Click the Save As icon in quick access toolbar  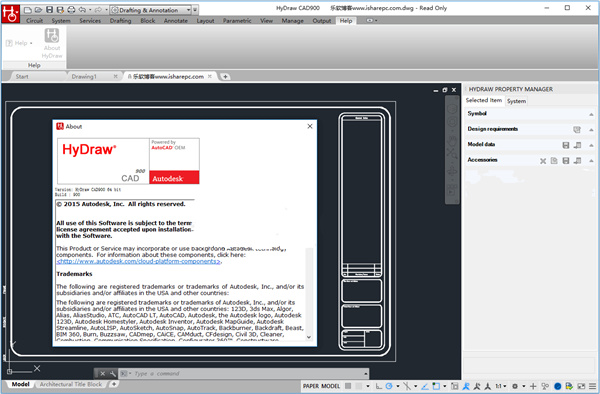click(x=60, y=10)
